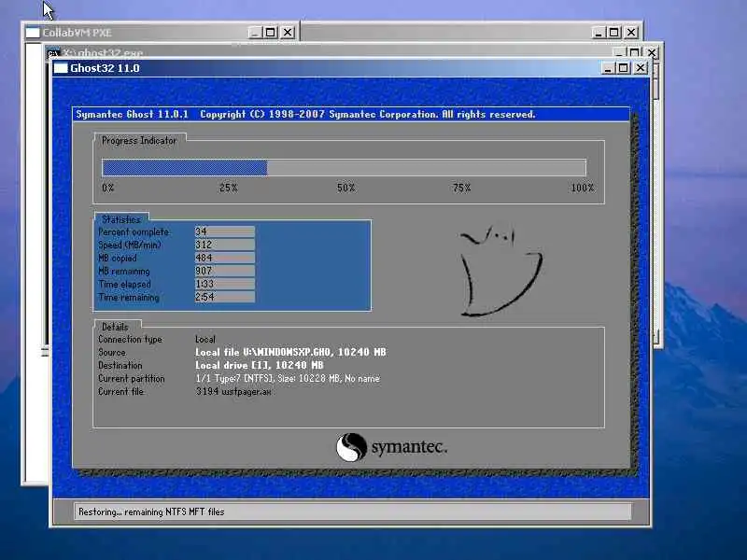Image resolution: width=747 pixels, height=560 pixels.
Task: Maximize the Ghost32 11.0 window
Action: tap(623, 68)
